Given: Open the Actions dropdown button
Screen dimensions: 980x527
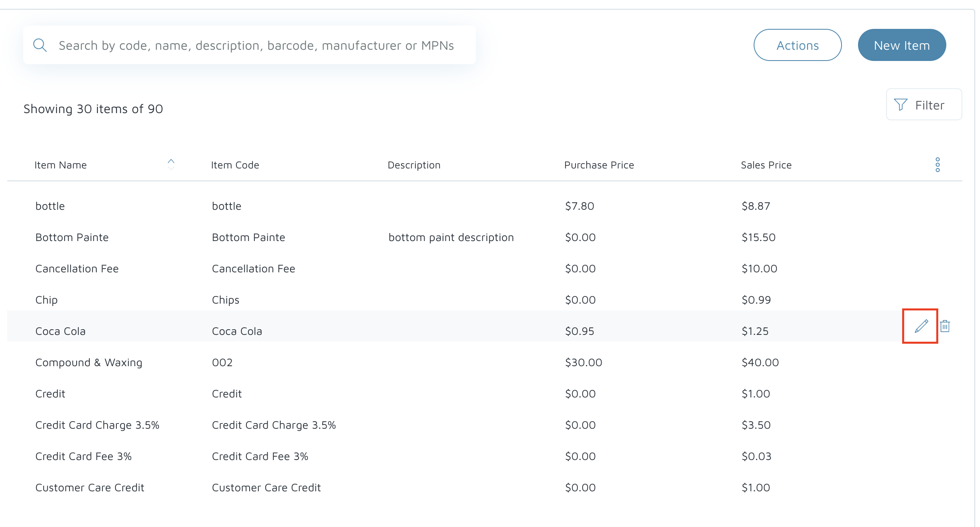Looking at the screenshot, I should coord(797,45).
